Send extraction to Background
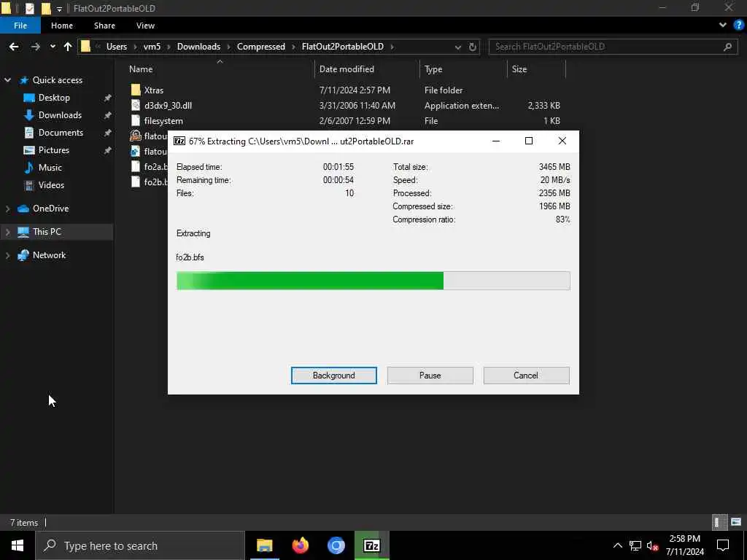 coord(334,376)
